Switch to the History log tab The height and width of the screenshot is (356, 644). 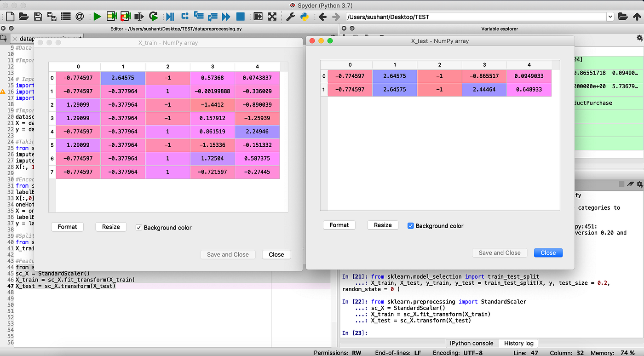(x=518, y=343)
